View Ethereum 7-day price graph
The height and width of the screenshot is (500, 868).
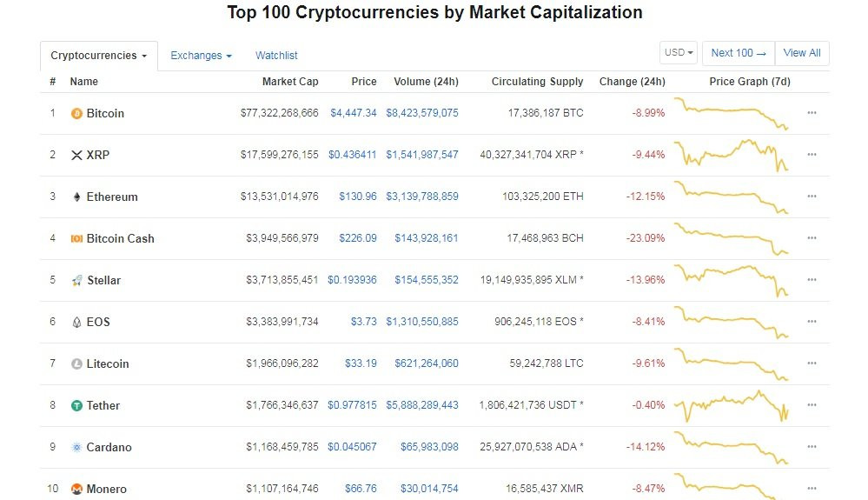click(x=734, y=197)
